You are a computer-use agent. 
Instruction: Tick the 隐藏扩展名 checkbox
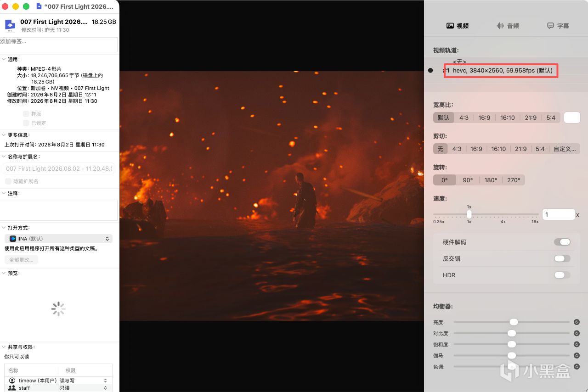[x=8, y=181]
